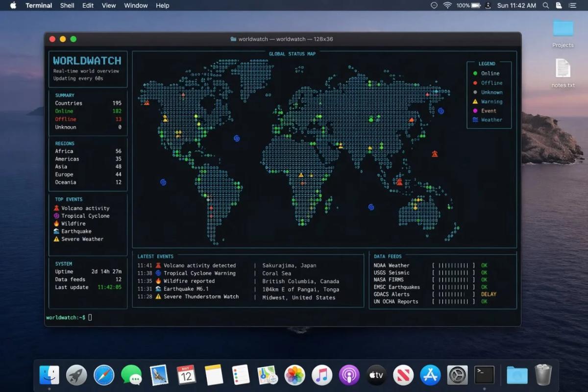Open the View menu
Image resolution: width=588 pixels, height=392 pixels.
pyautogui.click(x=109, y=6)
